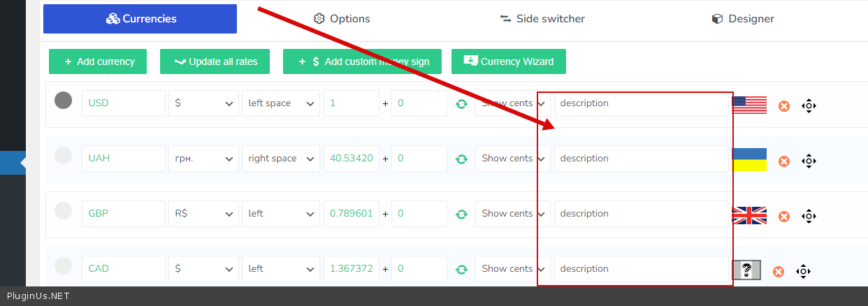
Task: Click the unknown flag placeholder for CAD
Action: (746, 270)
